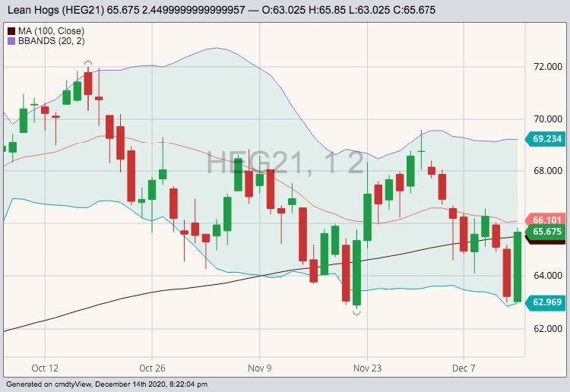Click the Nov 23 date axis label
This screenshot has height=392, width=570.
[368, 368]
